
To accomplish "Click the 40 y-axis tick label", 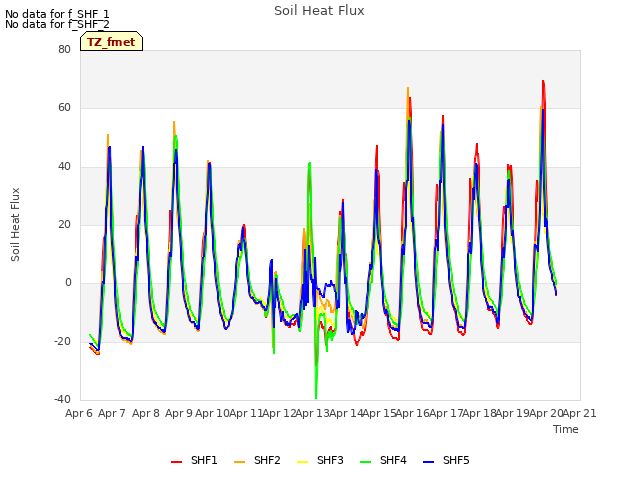I will click(x=64, y=167).
